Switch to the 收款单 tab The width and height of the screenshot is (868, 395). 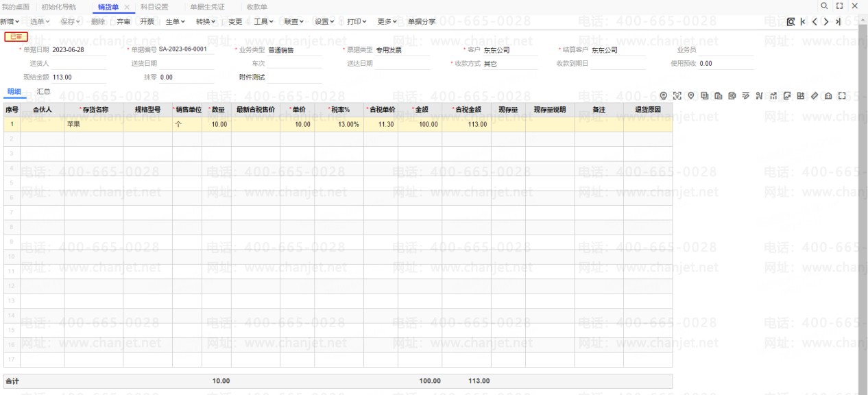[257, 7]
